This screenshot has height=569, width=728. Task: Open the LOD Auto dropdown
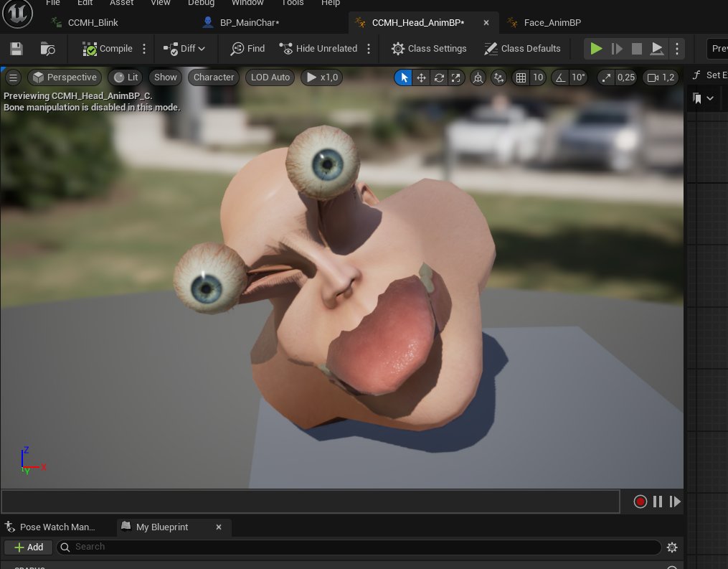pos(270,77)
